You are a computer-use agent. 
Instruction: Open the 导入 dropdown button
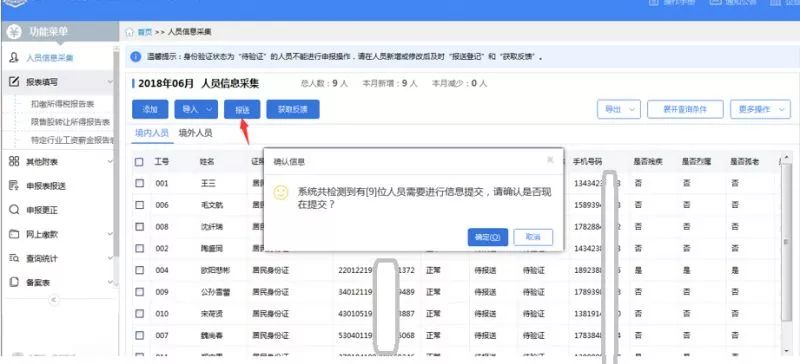[x=196, y=109]
